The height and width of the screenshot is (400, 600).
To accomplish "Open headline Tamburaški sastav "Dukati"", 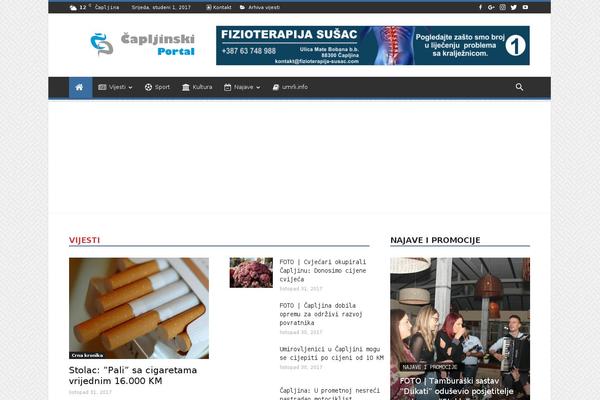I will [x=457, y=389].
